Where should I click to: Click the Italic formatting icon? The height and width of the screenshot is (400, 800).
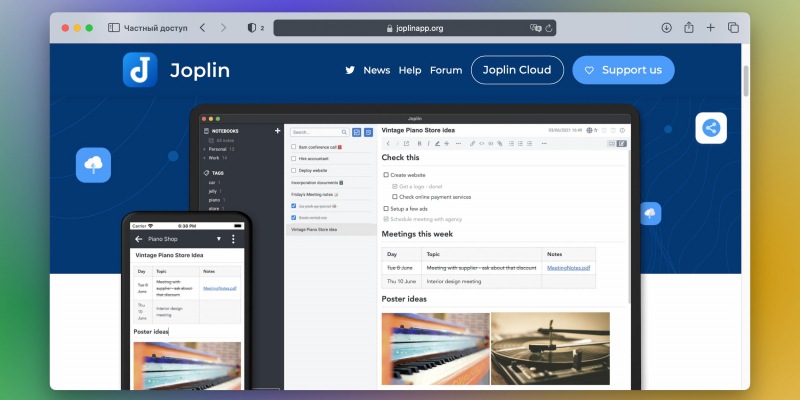[428, 144]
